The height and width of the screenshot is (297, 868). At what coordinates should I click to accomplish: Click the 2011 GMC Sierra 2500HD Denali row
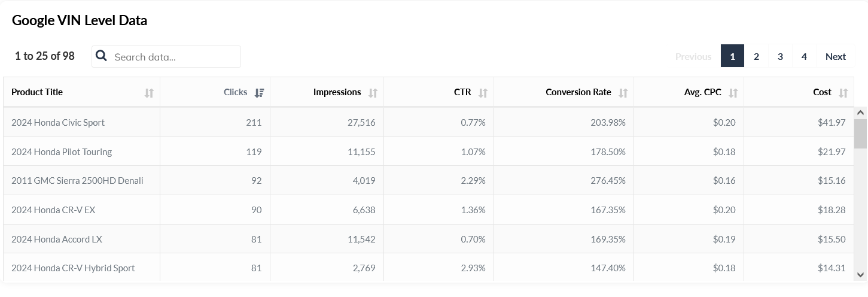77,181
